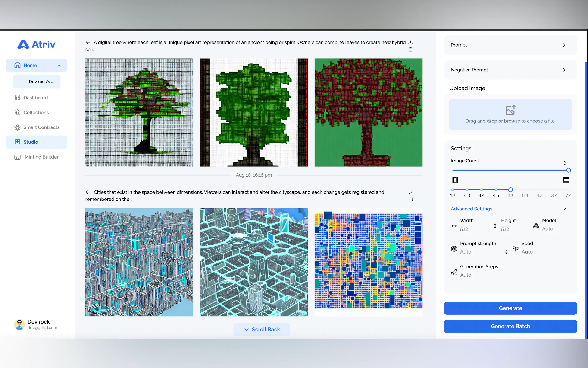Choose the 7:4 aspect ratio option
Image resolution: width=588 pixels, height=368 pixels.
(568, 190)
